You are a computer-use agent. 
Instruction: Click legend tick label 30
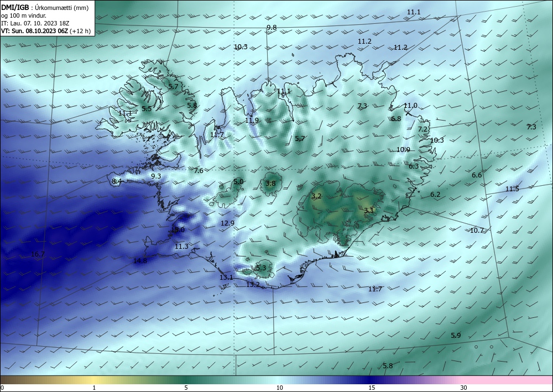click(x=463, y=388)
